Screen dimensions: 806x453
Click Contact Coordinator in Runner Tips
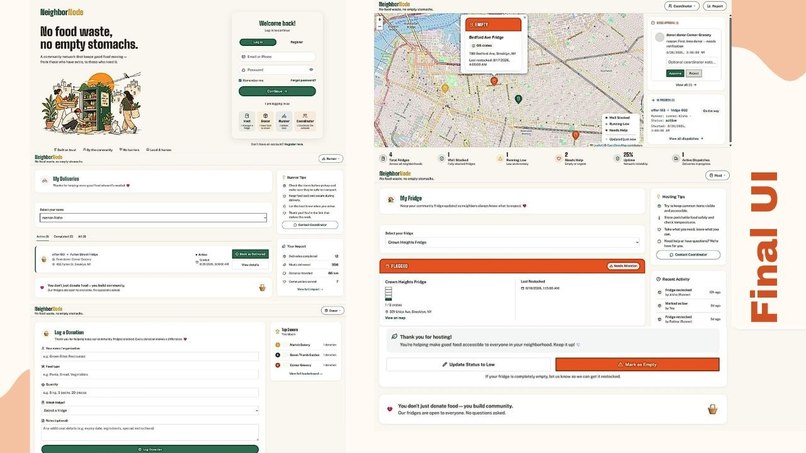(310, 225)
